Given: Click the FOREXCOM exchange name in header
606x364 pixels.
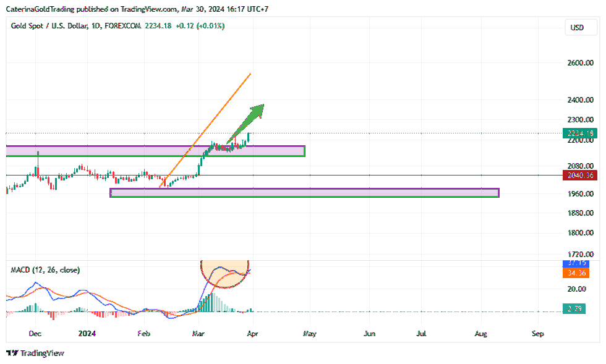Looking at the screenshot, I should (x=122, y=26).
